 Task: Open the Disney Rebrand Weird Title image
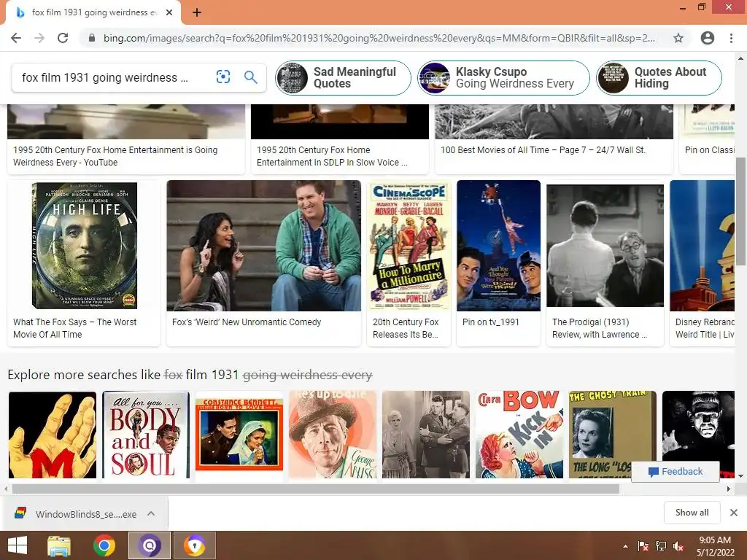click(703, 246)
